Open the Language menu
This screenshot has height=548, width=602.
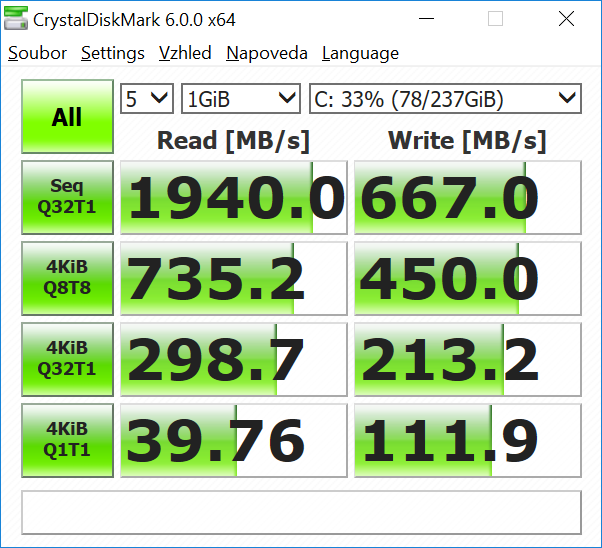point(360,54)
